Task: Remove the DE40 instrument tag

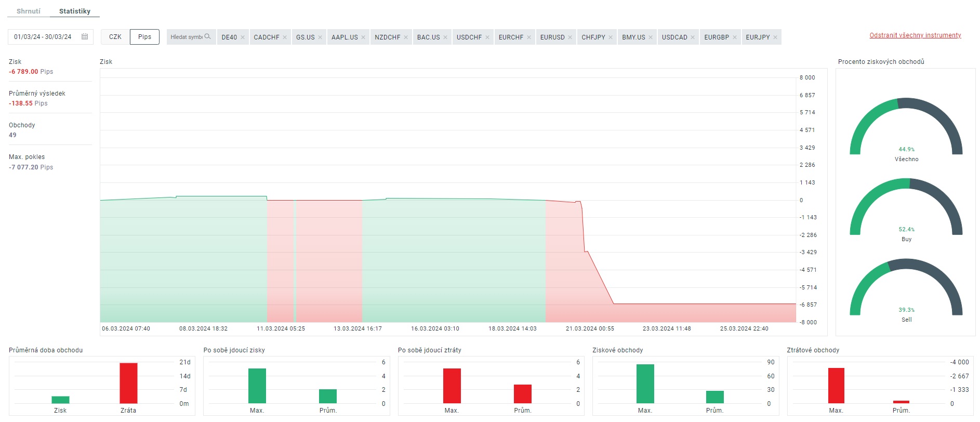Action: pyautogui.click(x=243, y=37)
